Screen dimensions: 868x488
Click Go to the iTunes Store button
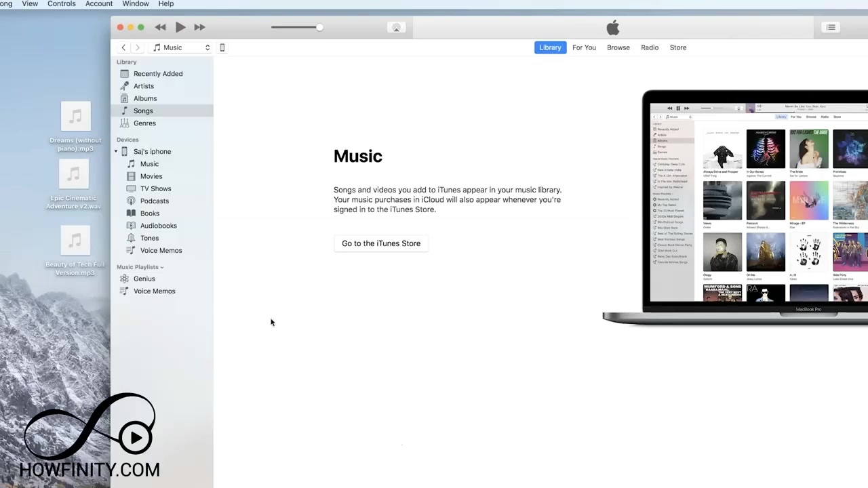(381, 243)
